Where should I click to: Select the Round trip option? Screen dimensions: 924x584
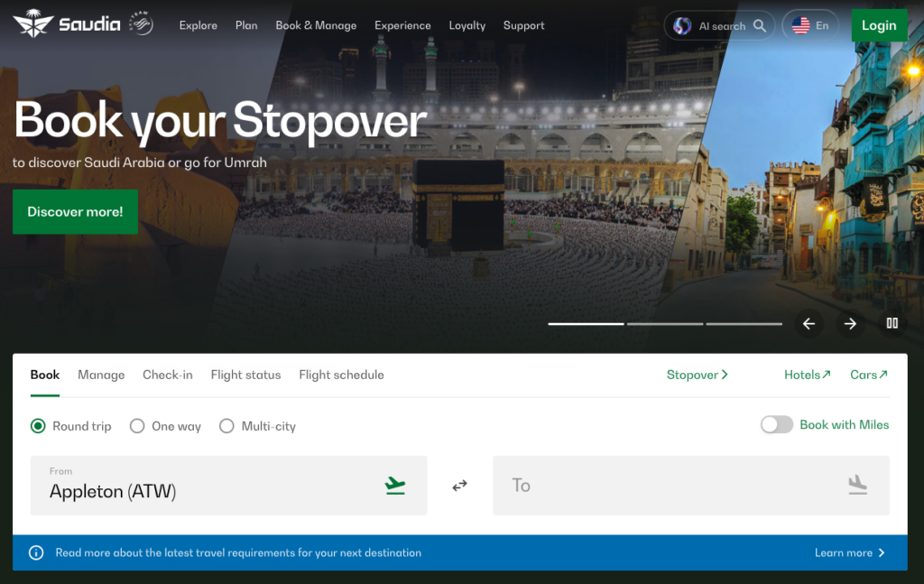(70, 426)
